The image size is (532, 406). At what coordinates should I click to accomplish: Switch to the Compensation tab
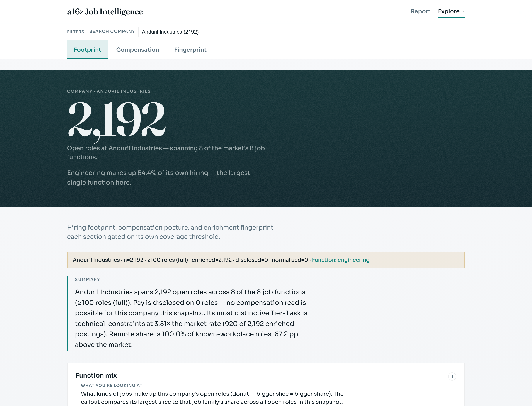tap(137, 49)
